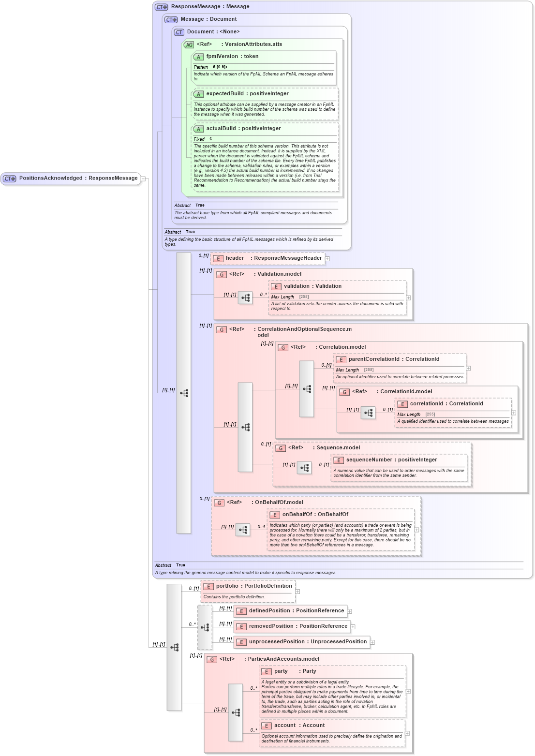Click the CT icon beside Document : <None>
535x756 pixels.
(179, 32)
